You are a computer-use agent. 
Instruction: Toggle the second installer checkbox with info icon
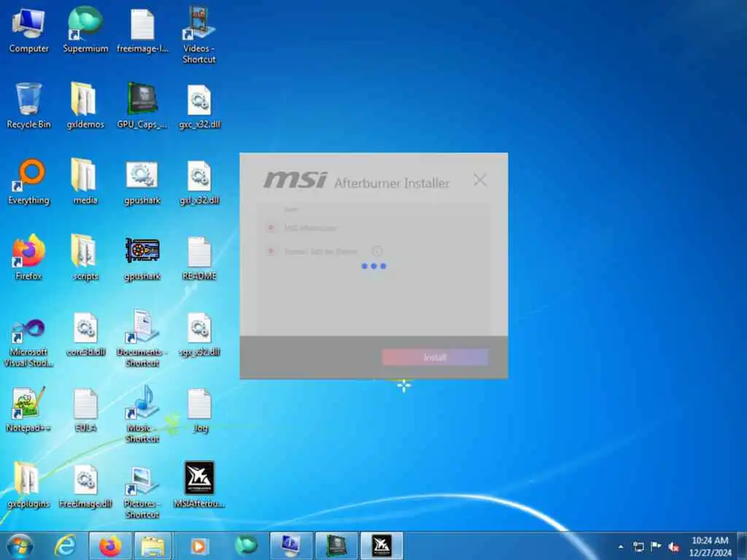271,251
